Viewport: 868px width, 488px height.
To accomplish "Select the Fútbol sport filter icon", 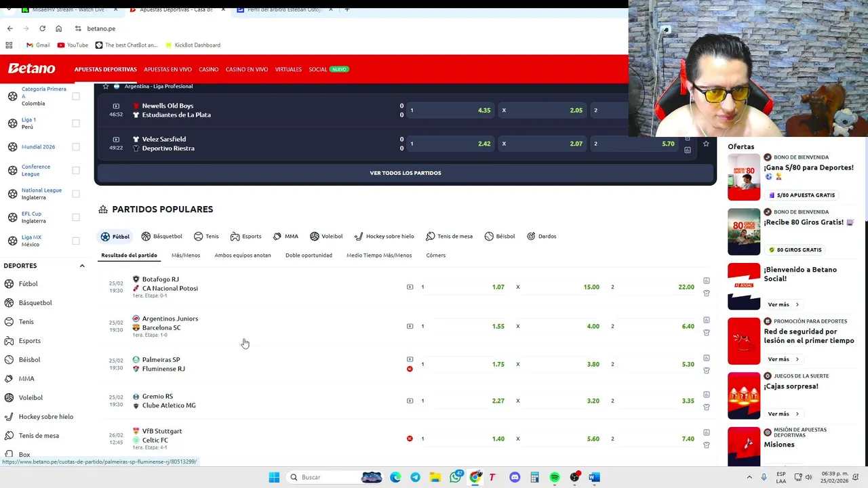I will tap(105, 237).
